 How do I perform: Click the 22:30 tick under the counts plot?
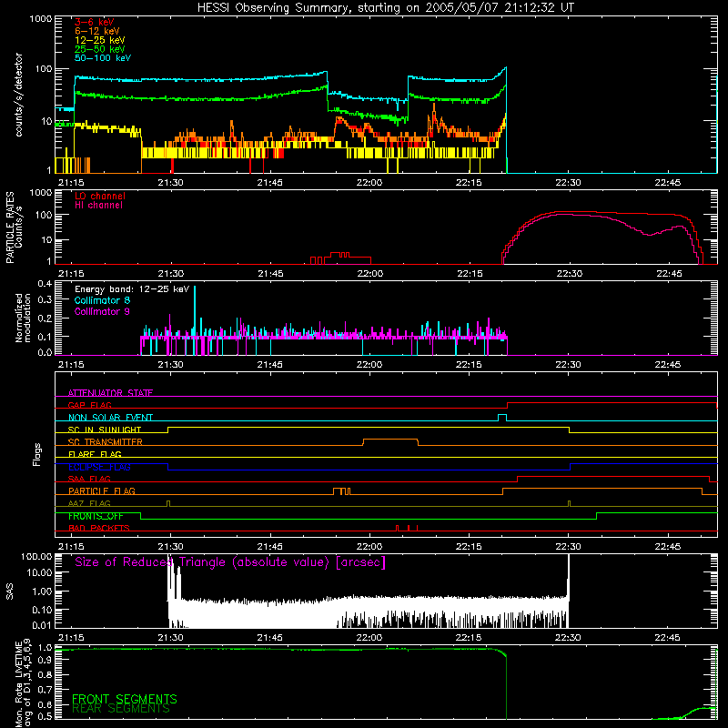[568, 183]
